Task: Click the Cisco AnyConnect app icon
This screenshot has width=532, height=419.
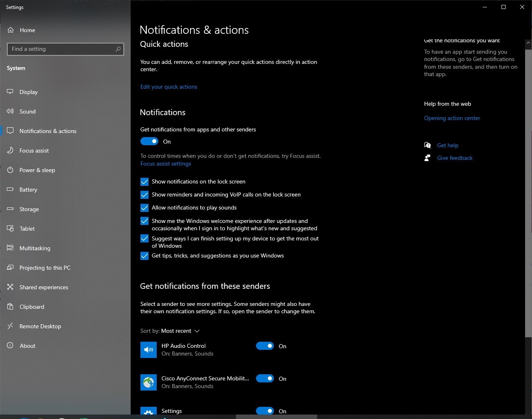Action: pyautogui.click(x=148, y=382)
